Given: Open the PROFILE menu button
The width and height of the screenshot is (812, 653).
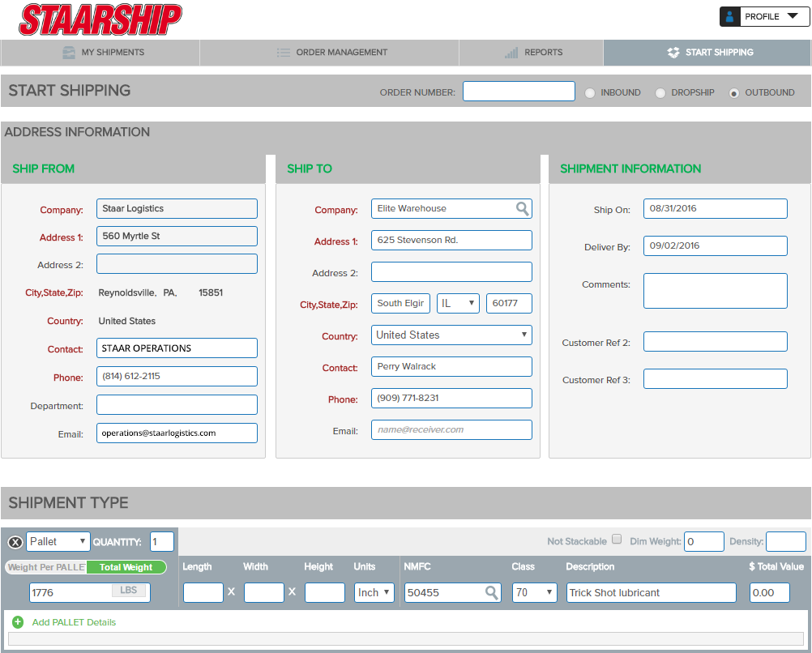Looking at the screenshot, I should pyautogui.click(x=763, y=16).
